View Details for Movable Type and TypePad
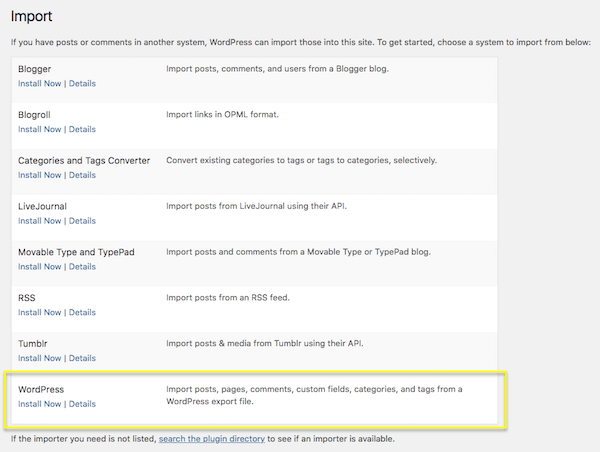Screen dimensions: 600x452 click(x=82, y=266)
